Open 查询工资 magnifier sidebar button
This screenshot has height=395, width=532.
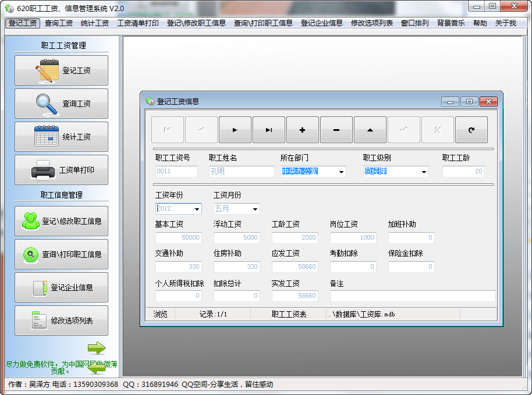pos(61,104)
